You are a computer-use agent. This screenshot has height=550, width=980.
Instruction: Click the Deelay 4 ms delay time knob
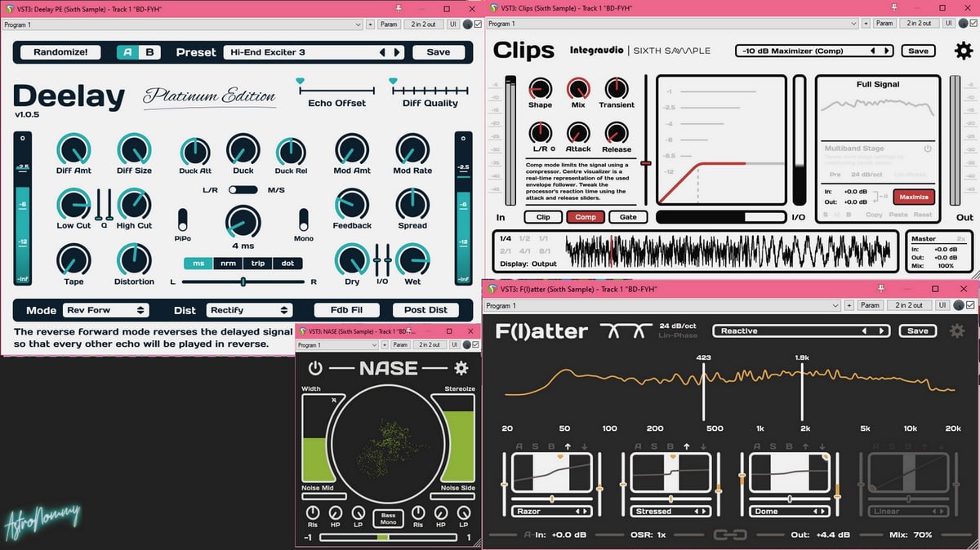[x=243, y=221]
